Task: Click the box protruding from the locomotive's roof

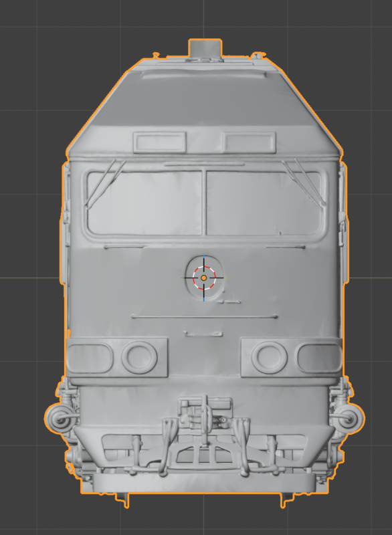Action: 205,48
